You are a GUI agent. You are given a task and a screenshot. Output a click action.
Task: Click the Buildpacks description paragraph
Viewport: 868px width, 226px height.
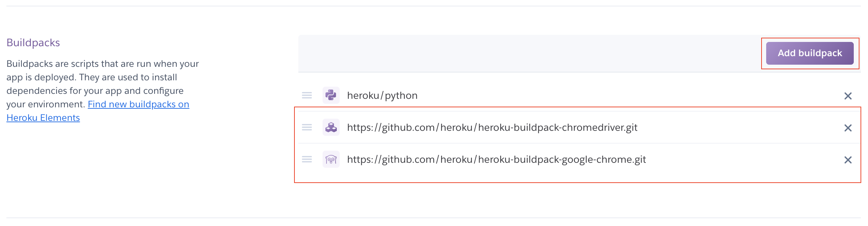pos(103,91)
